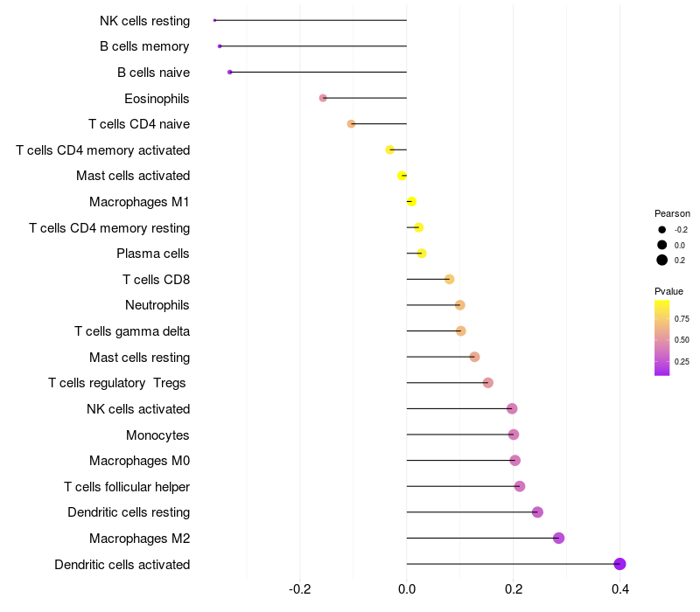Click the Pearson legend title
Viewport: 700px width, 612px height.
pos(672,213)
